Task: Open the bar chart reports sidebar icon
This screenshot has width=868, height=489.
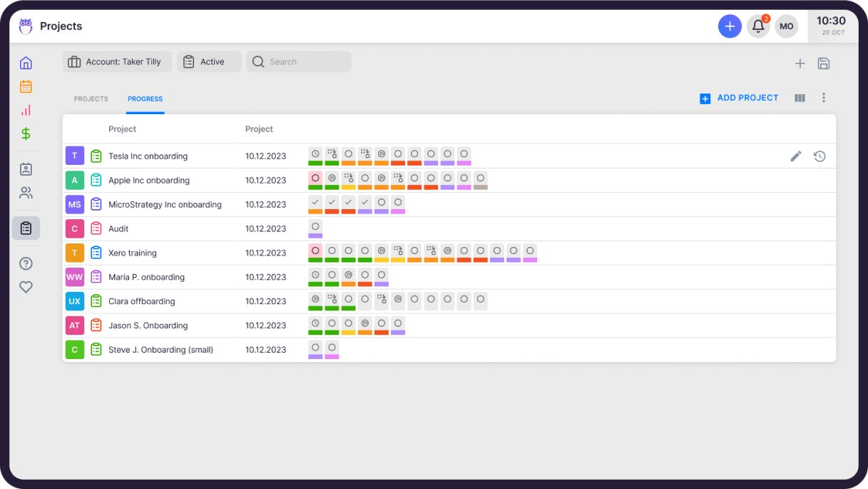Action: pos(26,110)
